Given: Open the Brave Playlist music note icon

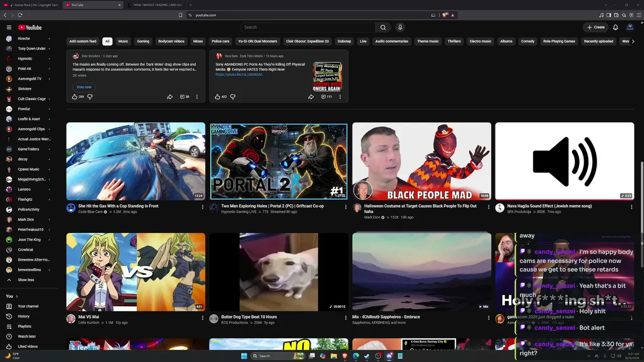Looking at the screenshot, I should coord(601,15).
